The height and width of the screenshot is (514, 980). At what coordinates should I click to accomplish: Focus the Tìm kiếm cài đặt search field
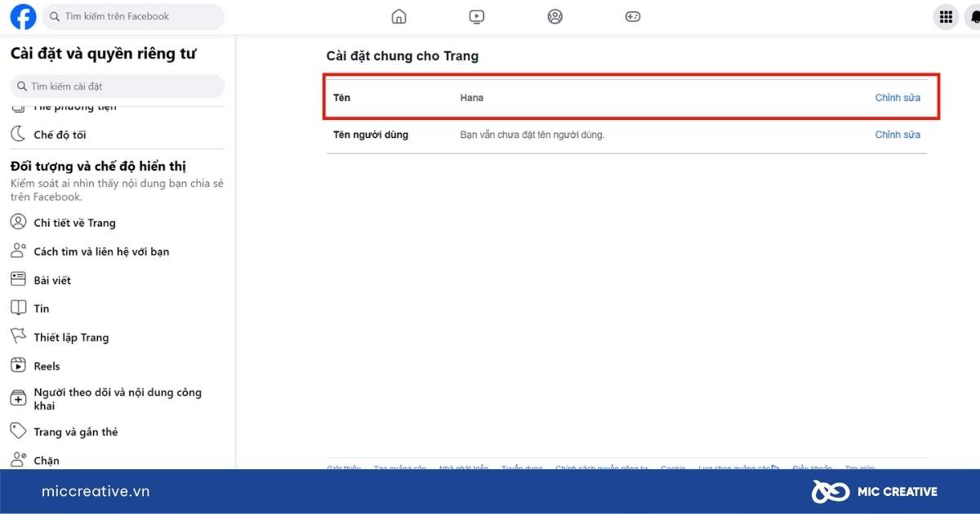118,86
